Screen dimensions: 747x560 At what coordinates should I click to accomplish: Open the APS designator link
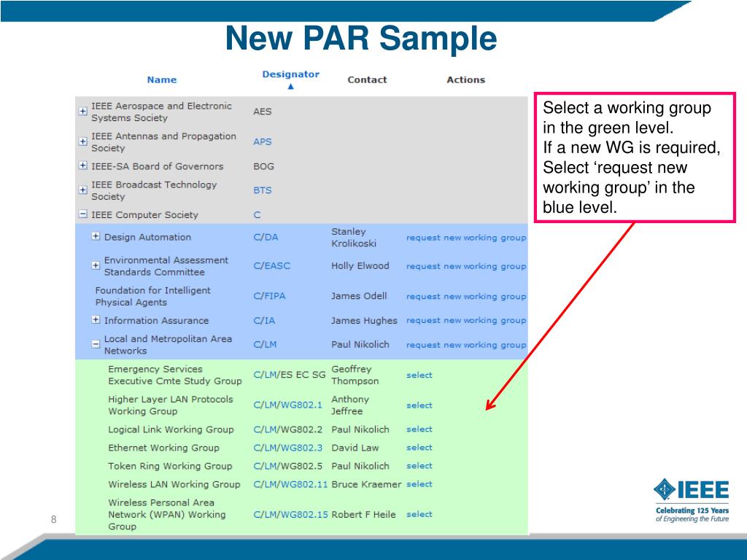[263, 142]
